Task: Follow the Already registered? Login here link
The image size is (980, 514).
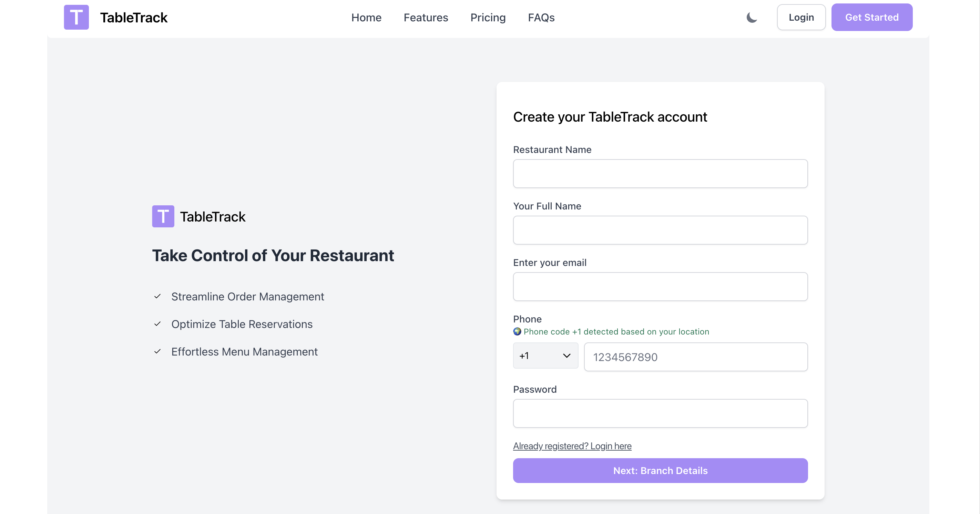Action: tap(572, 446)
